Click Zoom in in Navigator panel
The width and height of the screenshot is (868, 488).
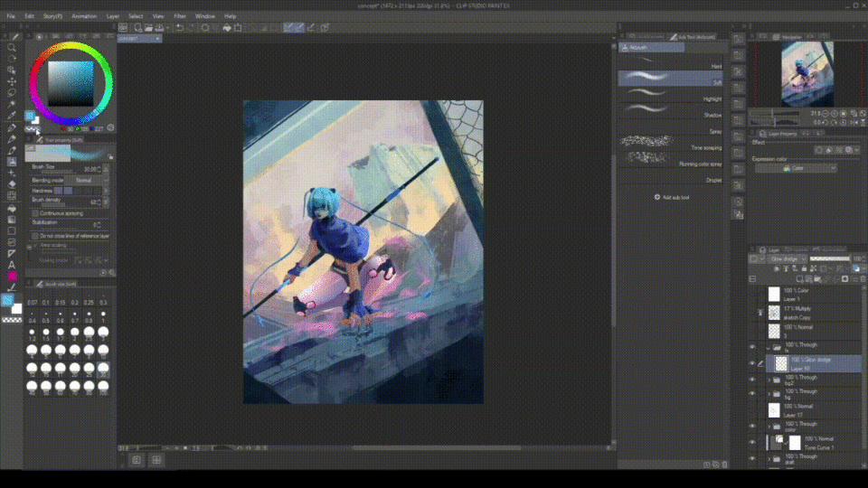click(835, 114)
